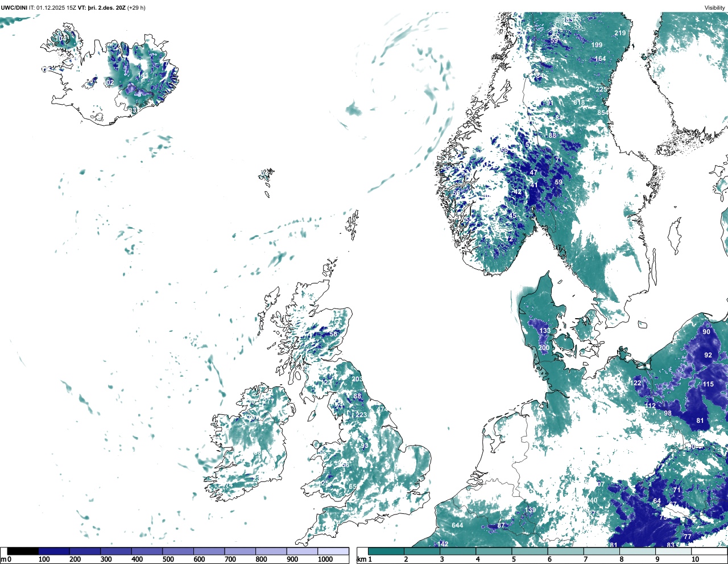
Task: Click the 'm' unit label of the legend
Action: 3,559
